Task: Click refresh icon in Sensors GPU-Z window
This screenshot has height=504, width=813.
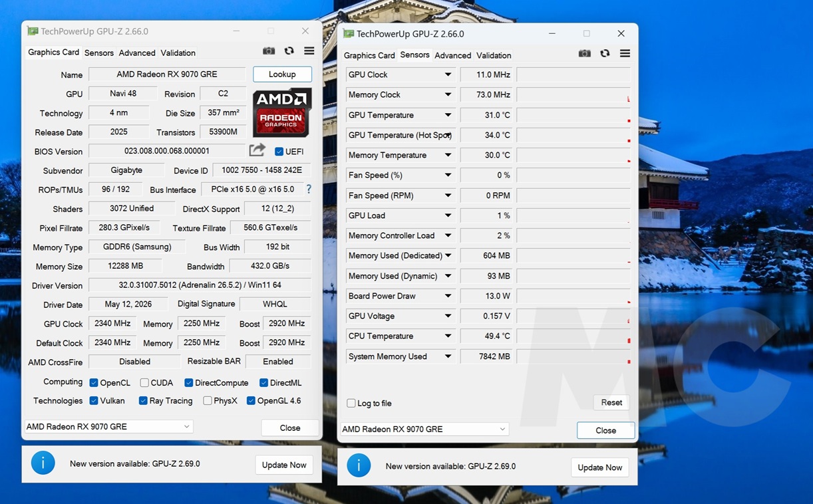Action: pyautogui.click(x=605, y=53)
